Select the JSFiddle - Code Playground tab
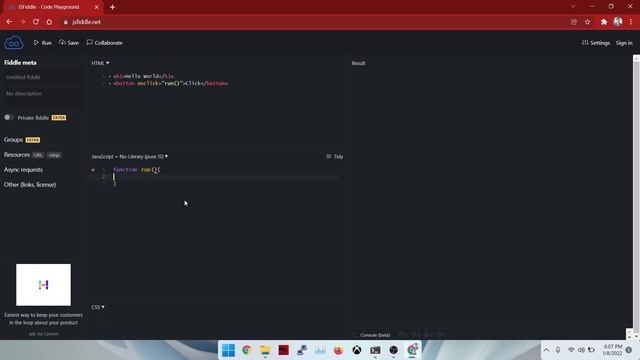The image size is (640, 360). [x=53, y=7]
